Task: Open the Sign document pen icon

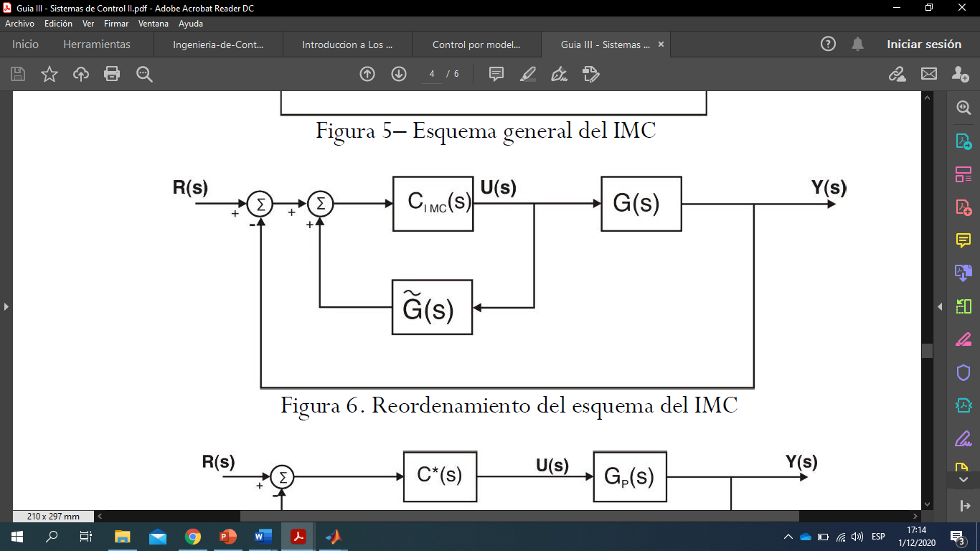Action: coord(559,74)
